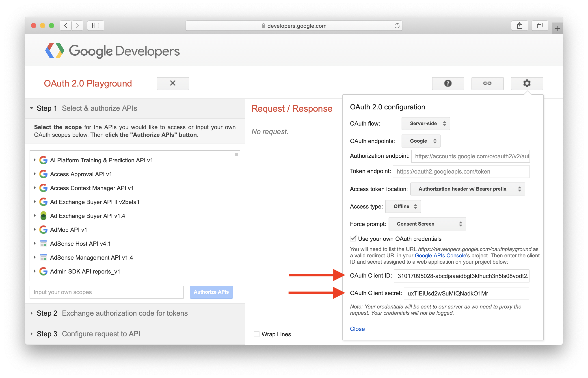Viewport: 588px width, 378px height.
Task: Open the Safari share menu
Action: pyautogui.click(x=520, y=26)
